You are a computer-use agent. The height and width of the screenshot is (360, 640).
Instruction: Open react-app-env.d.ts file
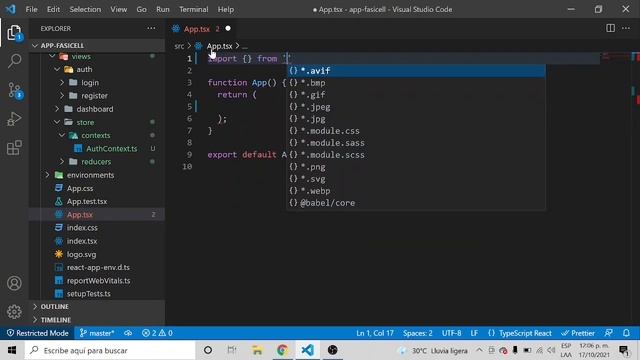(98, 267)
